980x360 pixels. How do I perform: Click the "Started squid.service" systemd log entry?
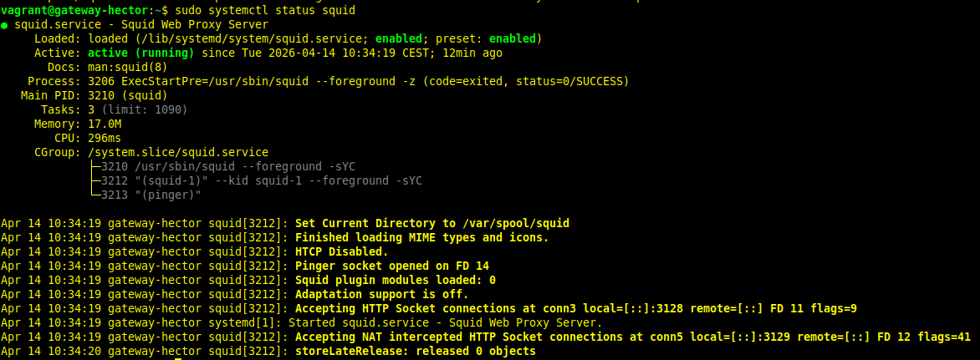pos(445,322)
